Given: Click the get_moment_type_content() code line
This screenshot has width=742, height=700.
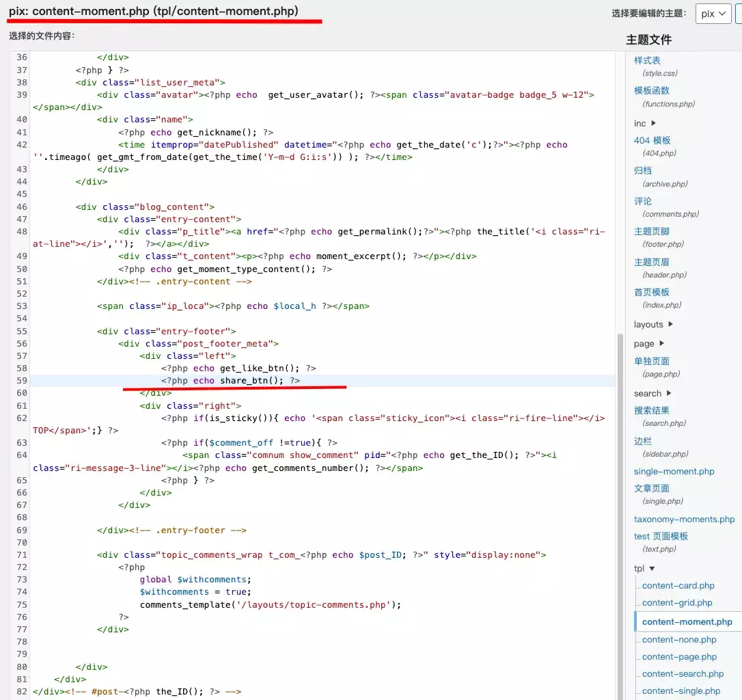Looking at the screenshot, I should click(225, 269).
